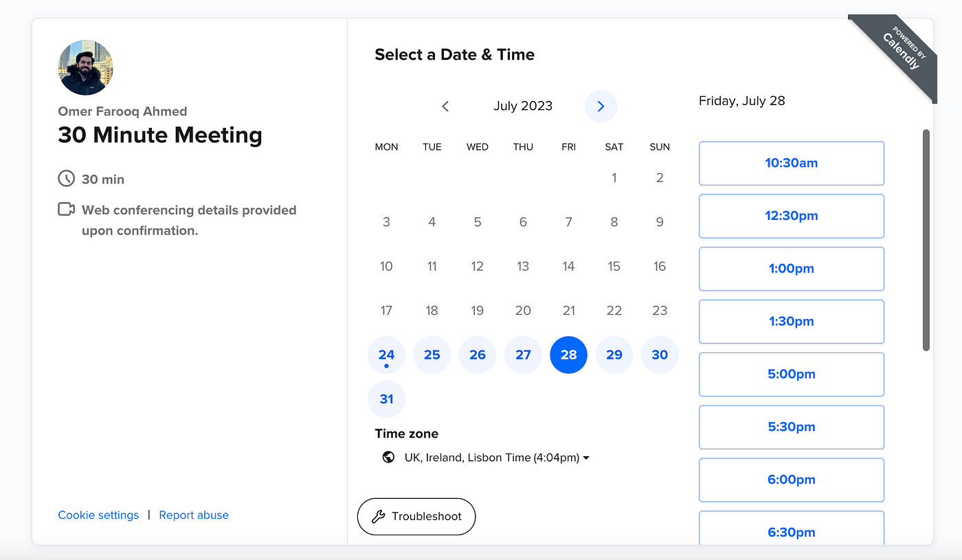Click the globe icon beside time zone
This screenshot has height=560, width=962.
pos(388,458)
